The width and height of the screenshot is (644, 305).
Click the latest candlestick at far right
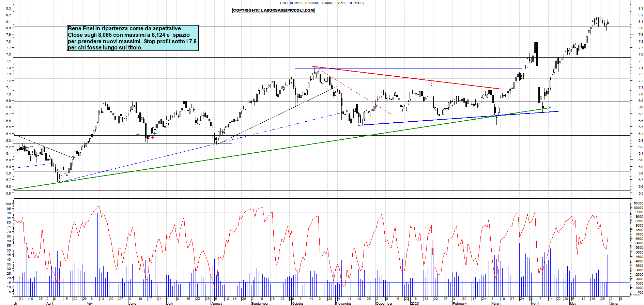608,22
